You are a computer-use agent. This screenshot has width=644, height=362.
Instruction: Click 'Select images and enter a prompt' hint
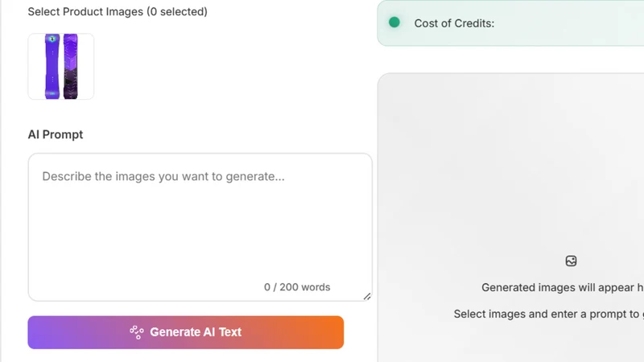(549, 314)
